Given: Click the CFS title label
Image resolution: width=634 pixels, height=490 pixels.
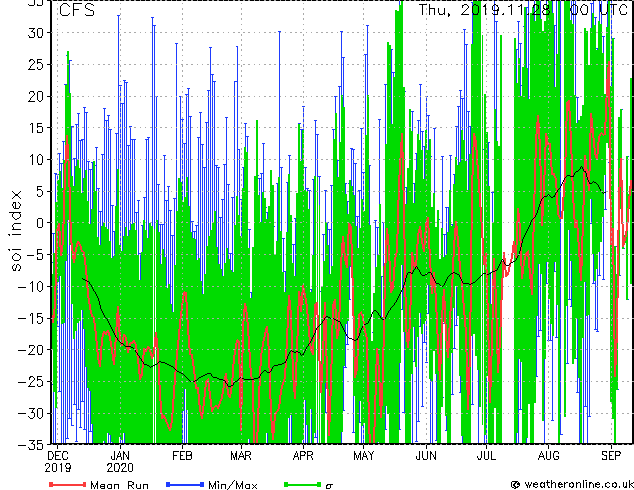Looking at the screenshot, I should coord(77,10).
